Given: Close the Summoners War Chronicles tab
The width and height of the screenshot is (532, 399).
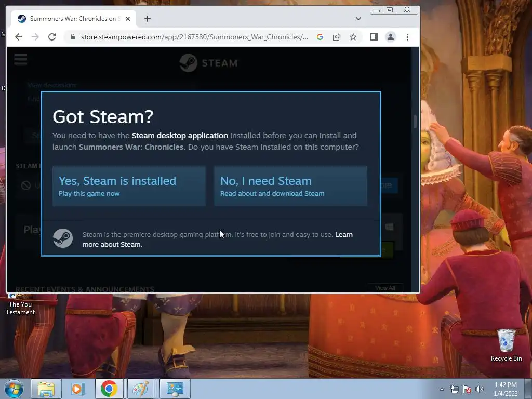Looking at the screenshot, I should pos(128,19).
